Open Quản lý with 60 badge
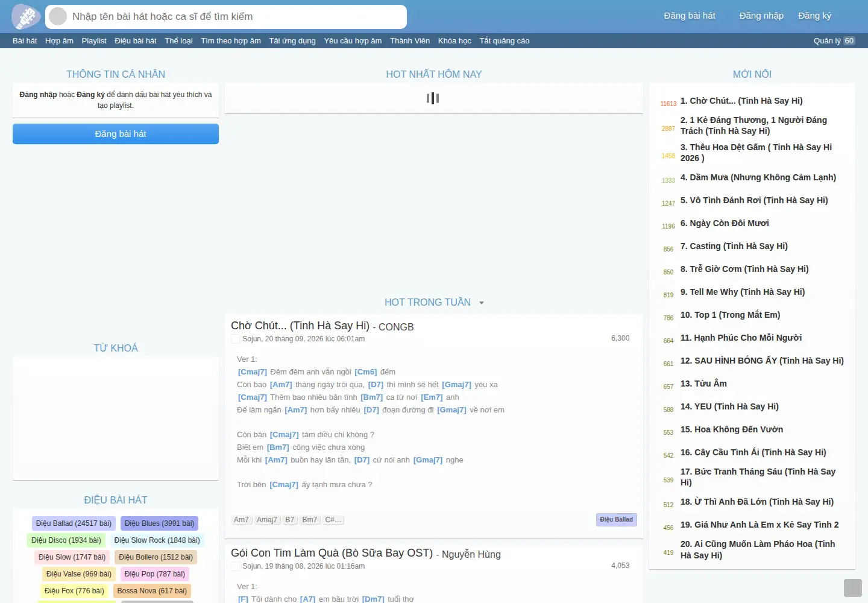Screen dimensions: 868x603 834,41
